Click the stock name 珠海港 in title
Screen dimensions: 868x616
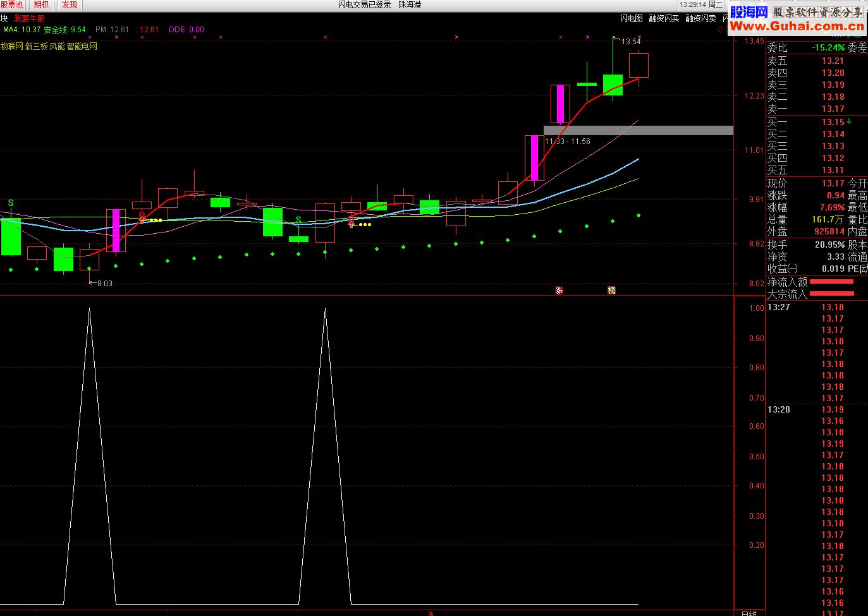coord(410,4)
